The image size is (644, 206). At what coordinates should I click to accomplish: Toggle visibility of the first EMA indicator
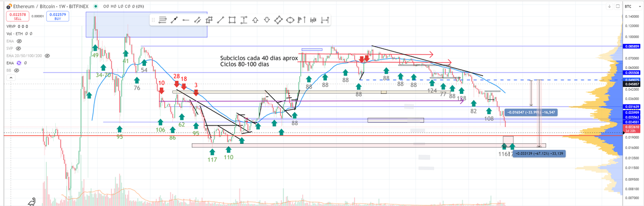point(19,41)
